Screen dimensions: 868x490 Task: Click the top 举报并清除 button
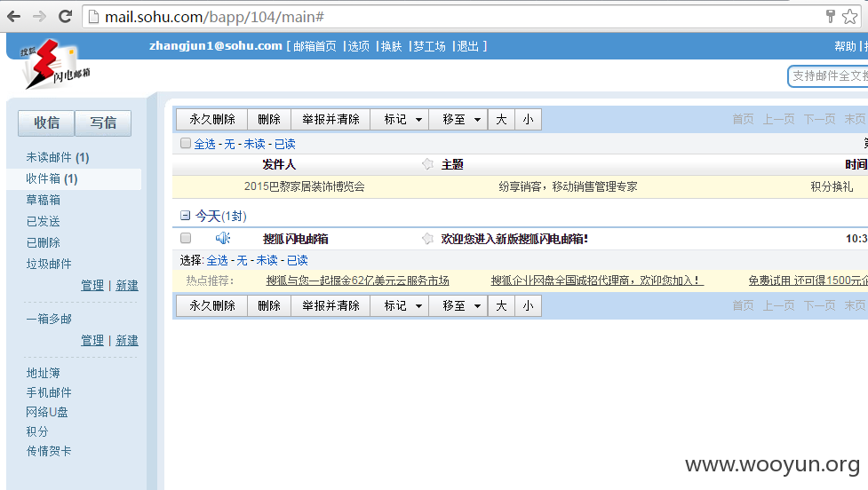tap(330, 120)
